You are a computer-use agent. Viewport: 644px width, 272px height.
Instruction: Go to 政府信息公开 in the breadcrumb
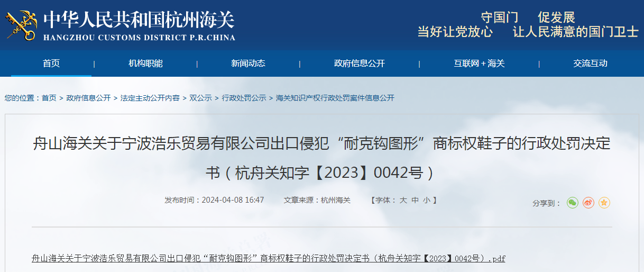88,98
